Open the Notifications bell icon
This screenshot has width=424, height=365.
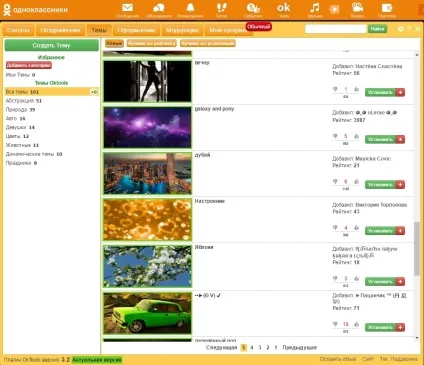[x=190, y=7]
